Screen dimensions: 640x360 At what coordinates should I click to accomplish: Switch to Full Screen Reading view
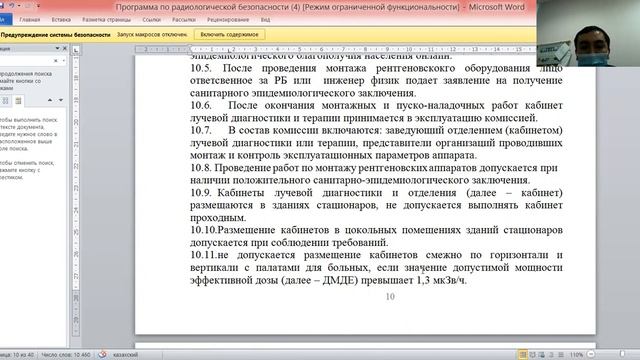tap(532, 355)
